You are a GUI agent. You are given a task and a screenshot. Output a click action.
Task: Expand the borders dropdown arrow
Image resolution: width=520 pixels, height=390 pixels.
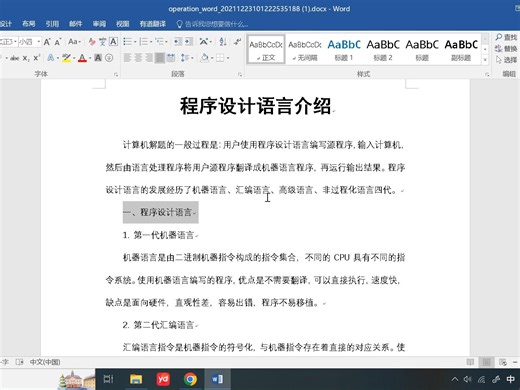tap(228, 58)
